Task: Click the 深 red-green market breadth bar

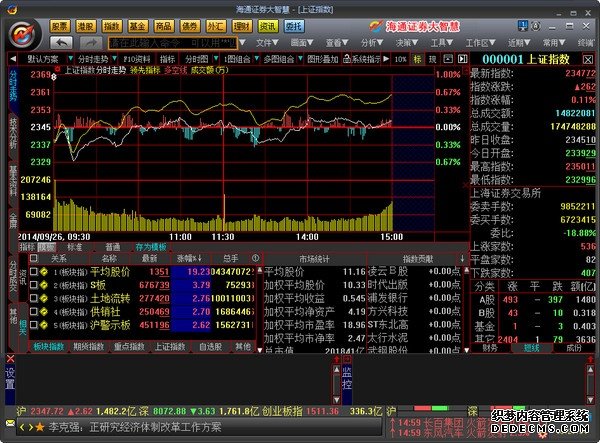Action: [x=508, y=409]
